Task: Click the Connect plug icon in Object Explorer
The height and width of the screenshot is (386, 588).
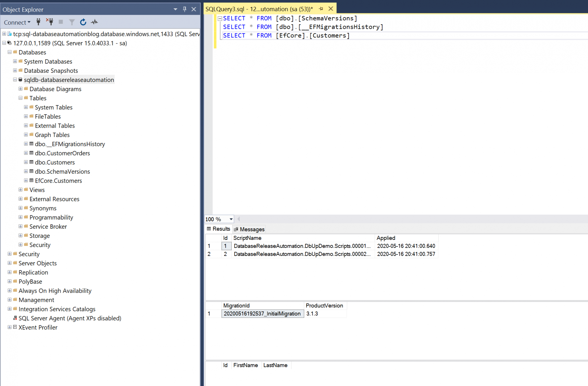Action: (x=38, y=22)
